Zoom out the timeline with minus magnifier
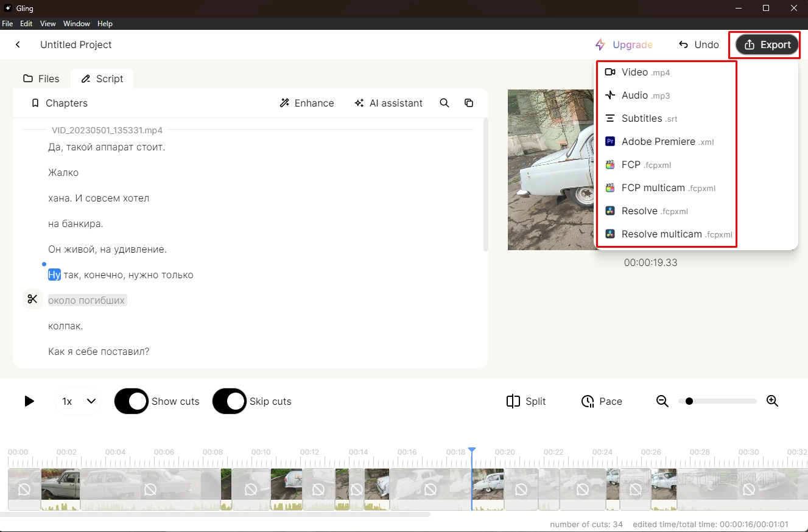This screenshot has height=532, width=808. (662, 401)
